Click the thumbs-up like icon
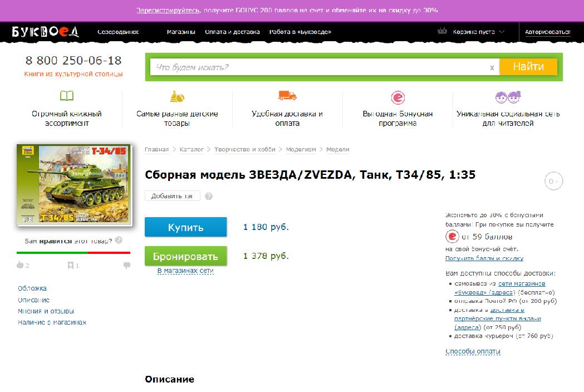 20,266
